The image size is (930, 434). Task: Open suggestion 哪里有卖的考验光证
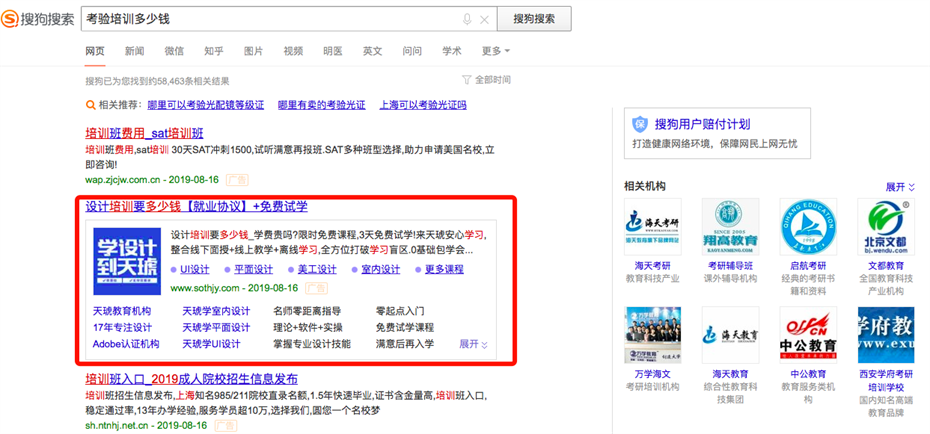click(x=322, y=105)
